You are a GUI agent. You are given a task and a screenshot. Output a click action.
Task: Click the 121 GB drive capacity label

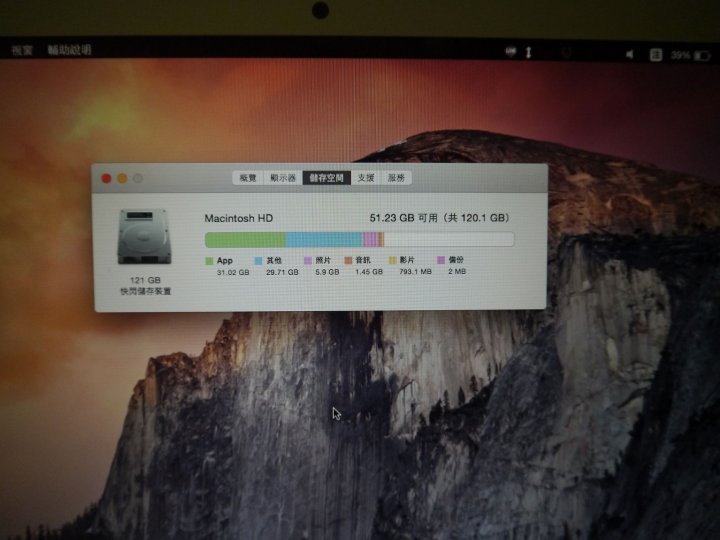point(145,280)
